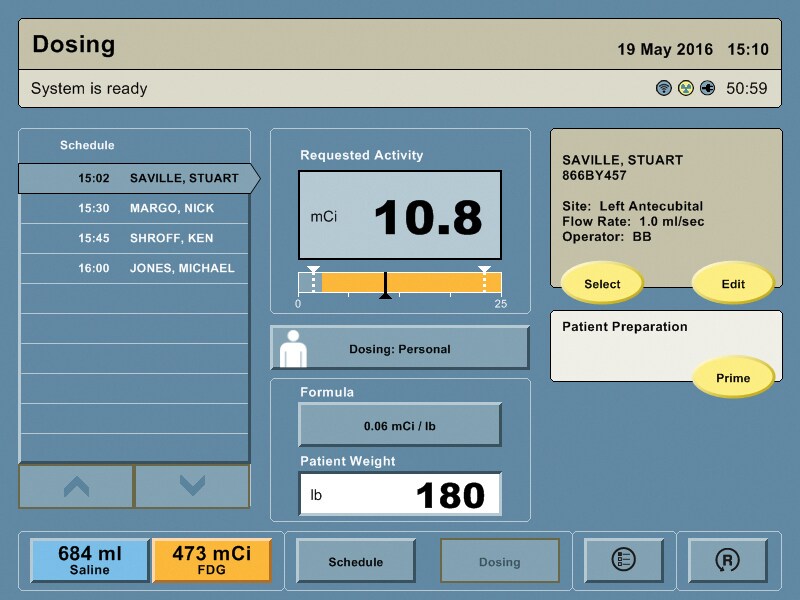Click the yellow Prime button
This screenshot has height=600, width=800.
coord(733,378)
